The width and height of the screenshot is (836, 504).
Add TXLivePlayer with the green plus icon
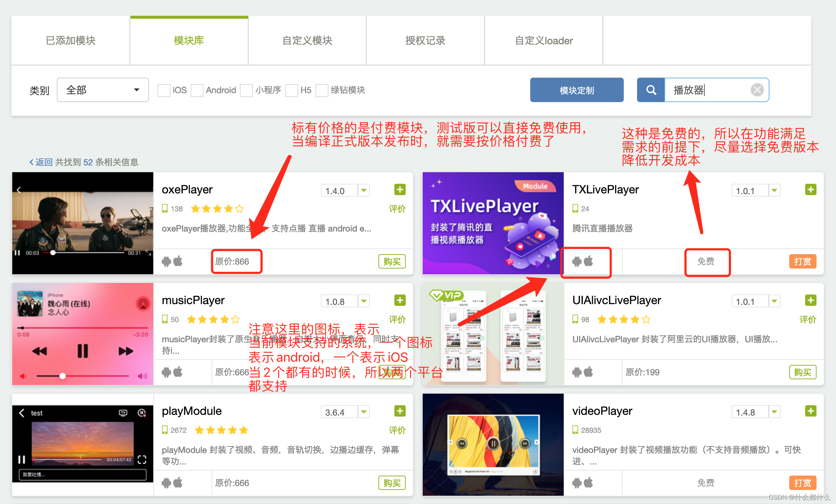[x=810, y=189]
